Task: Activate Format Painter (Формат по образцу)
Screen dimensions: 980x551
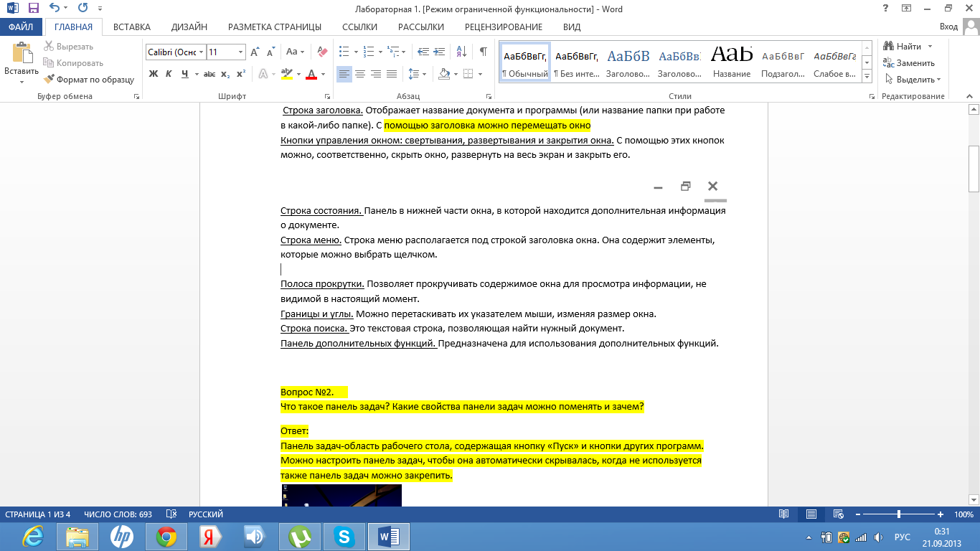Action: click(x=89, y=80)
